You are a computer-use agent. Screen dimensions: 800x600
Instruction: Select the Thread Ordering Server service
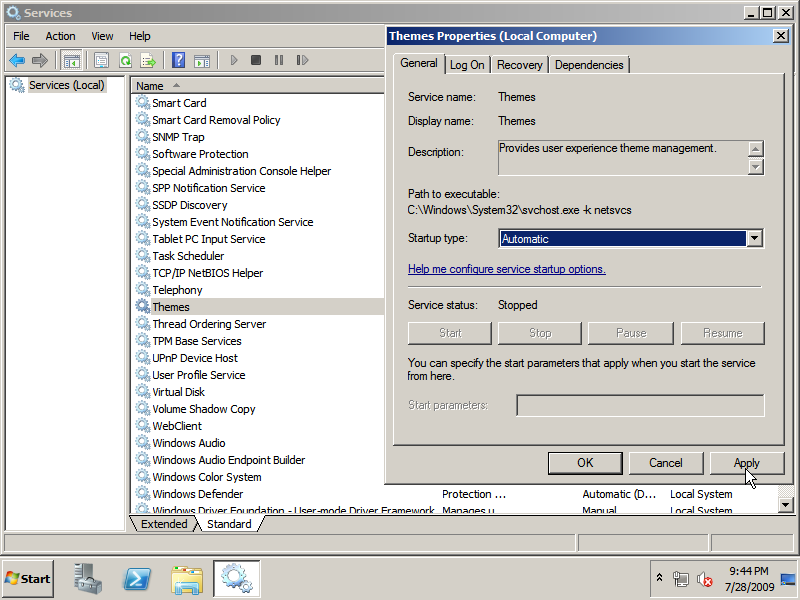209,324
